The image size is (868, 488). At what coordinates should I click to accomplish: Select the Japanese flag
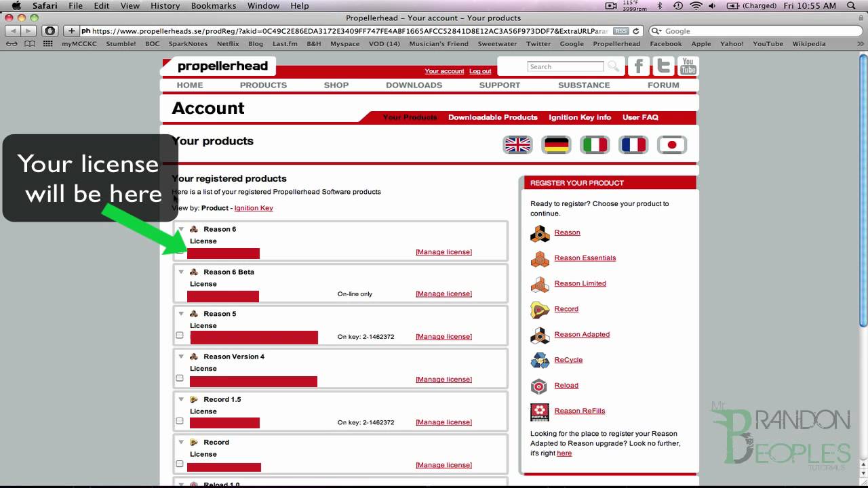click(672, 144)
